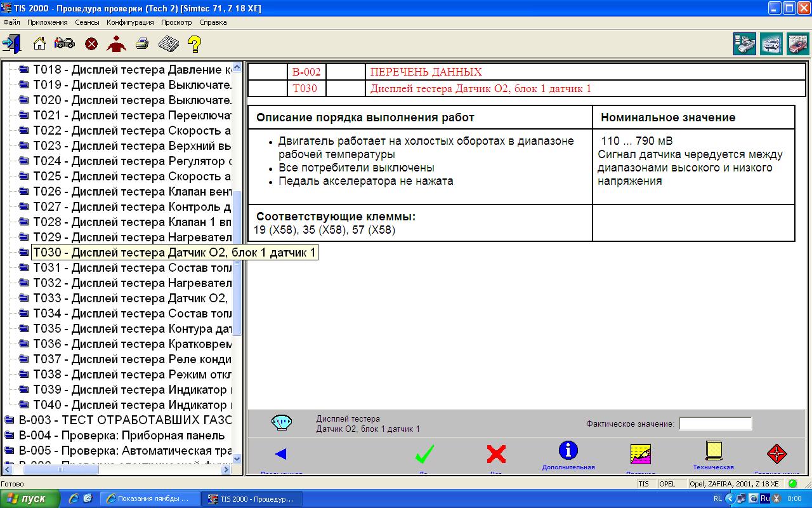Select tree item T037 Реле конди
Viewport: 812px width, 508px height.
pyautogui.click(x=133, y=359)
